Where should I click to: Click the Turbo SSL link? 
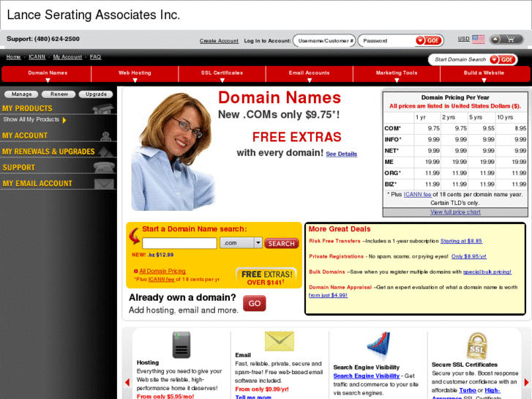click(468, 390)
